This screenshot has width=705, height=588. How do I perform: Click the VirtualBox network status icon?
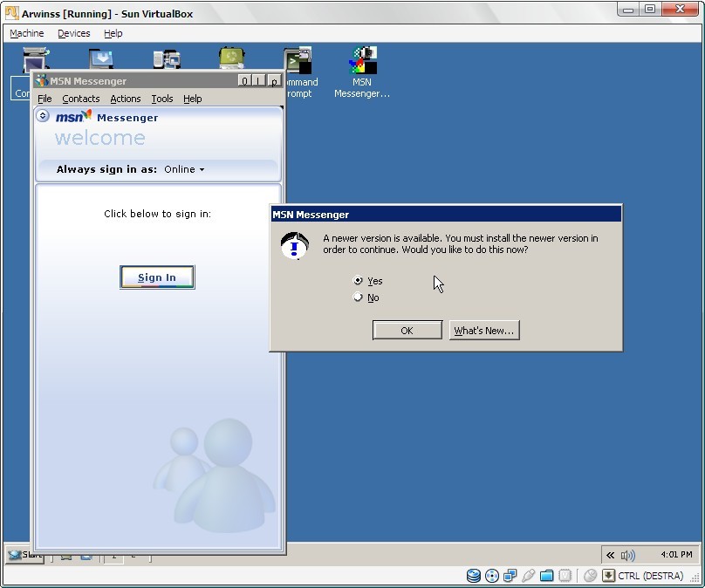[510, 576]
